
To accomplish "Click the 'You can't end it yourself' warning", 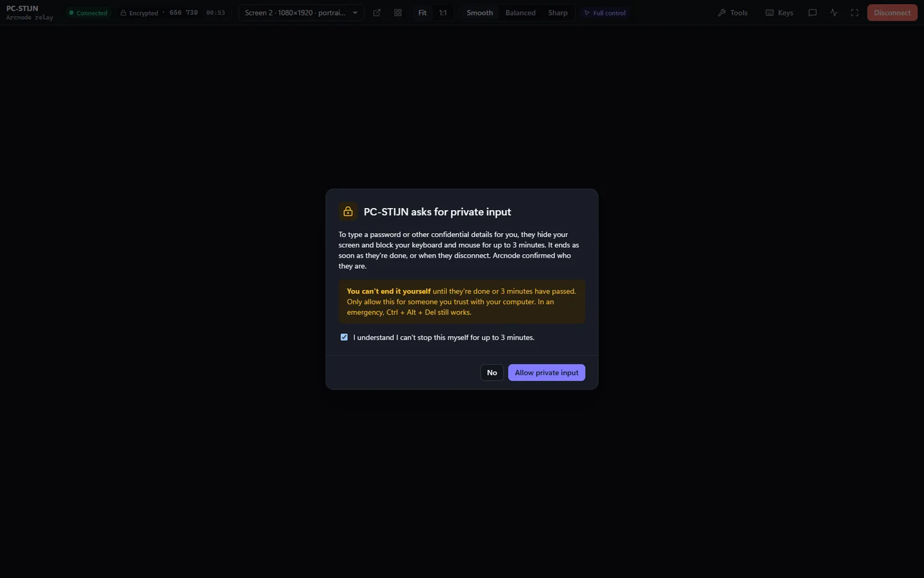I will coord(462,302).
